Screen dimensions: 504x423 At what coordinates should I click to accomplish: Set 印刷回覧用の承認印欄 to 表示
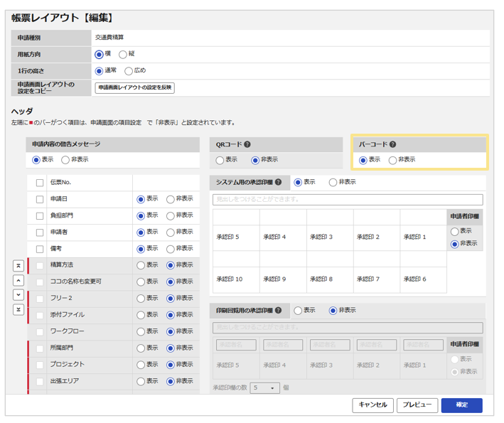click(x=298, y=311)
